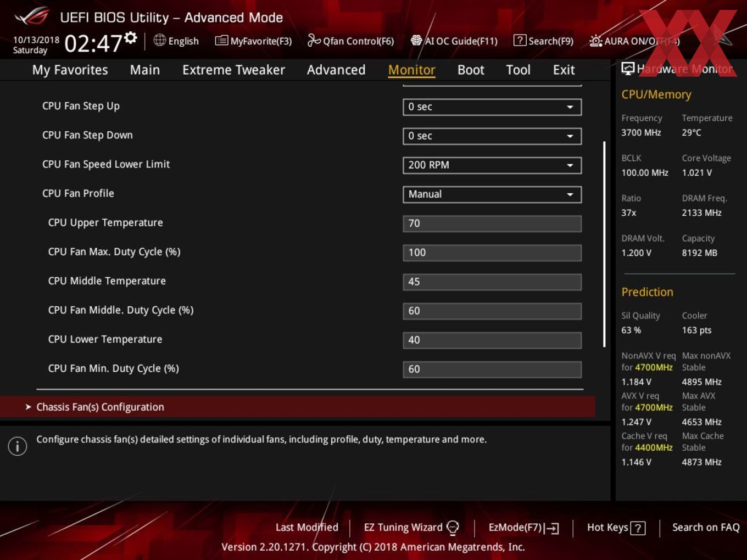
Task: Click the CPU/Memory section heading
Action: click(656, 94)
